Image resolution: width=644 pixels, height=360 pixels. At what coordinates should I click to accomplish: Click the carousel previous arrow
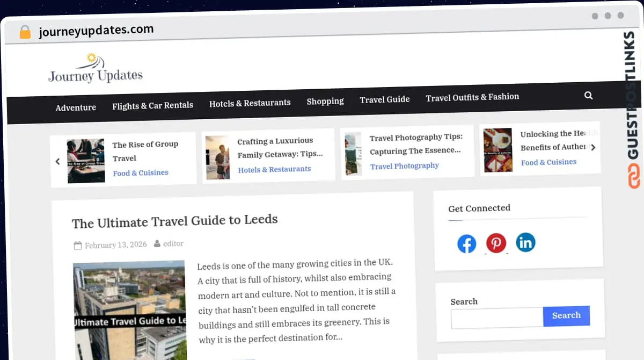pyautogui.click(x=58, y=161)
